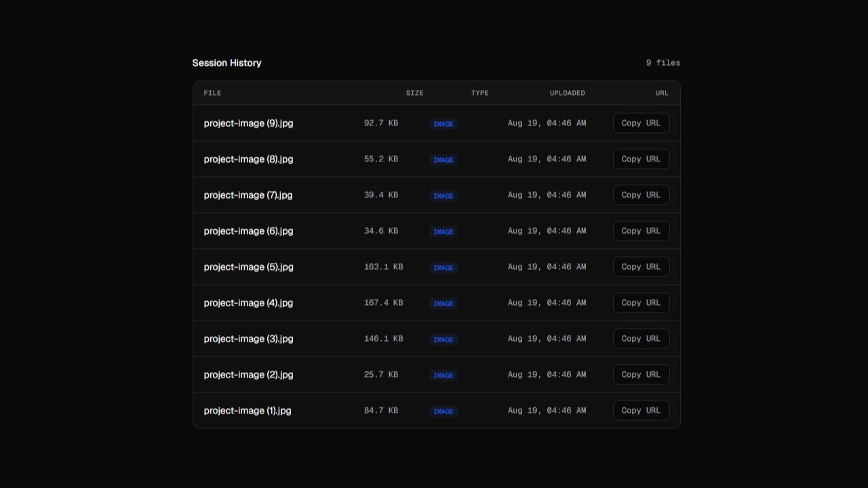Copy URL for project-image (7).jpg

(x=641, y=195)
